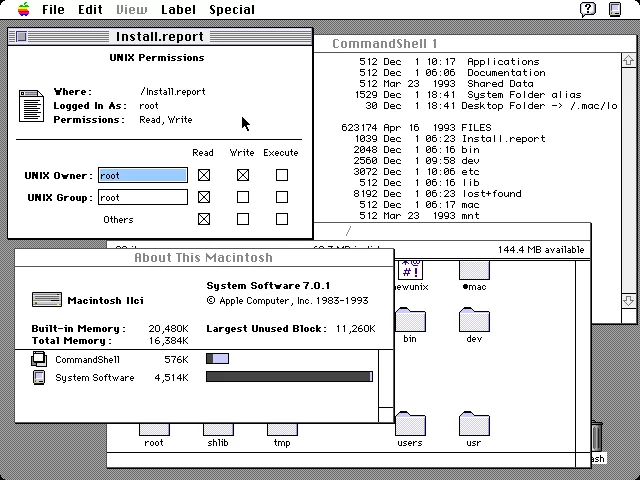
Task: Click the Install.report document icon
Action: pos(31,106)
